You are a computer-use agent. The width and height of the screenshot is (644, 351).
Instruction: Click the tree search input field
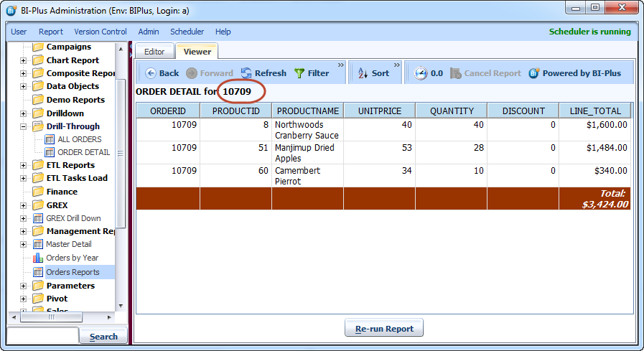[42, 336]
